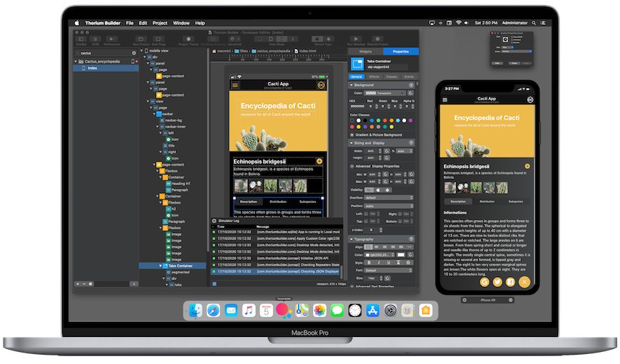Select the Index page in project list
Image resolution: width=620 pixels, height=364 pixels.
pyautogui.click(x=106, y=68)
